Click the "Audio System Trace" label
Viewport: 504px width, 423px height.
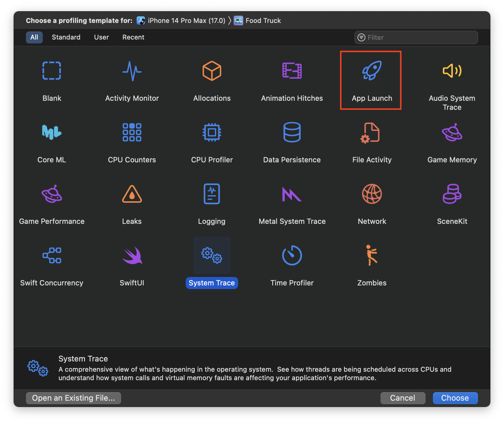tap(452, 103)
